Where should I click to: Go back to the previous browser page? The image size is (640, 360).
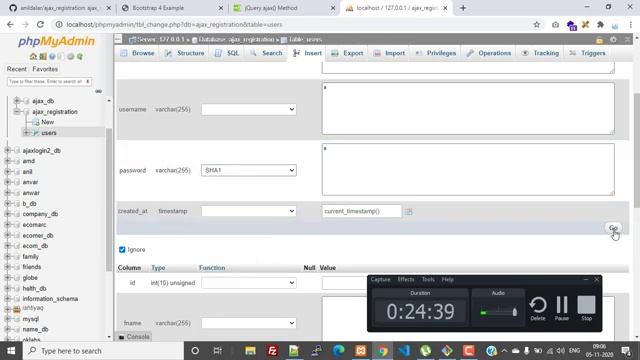pyautogui.click(x=10, y=24)
